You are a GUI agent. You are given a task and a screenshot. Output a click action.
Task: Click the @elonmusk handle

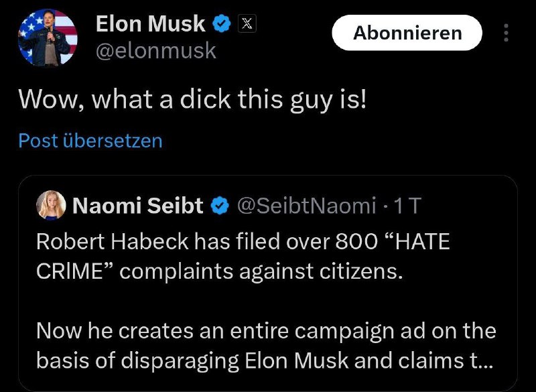tap(156, 50)
